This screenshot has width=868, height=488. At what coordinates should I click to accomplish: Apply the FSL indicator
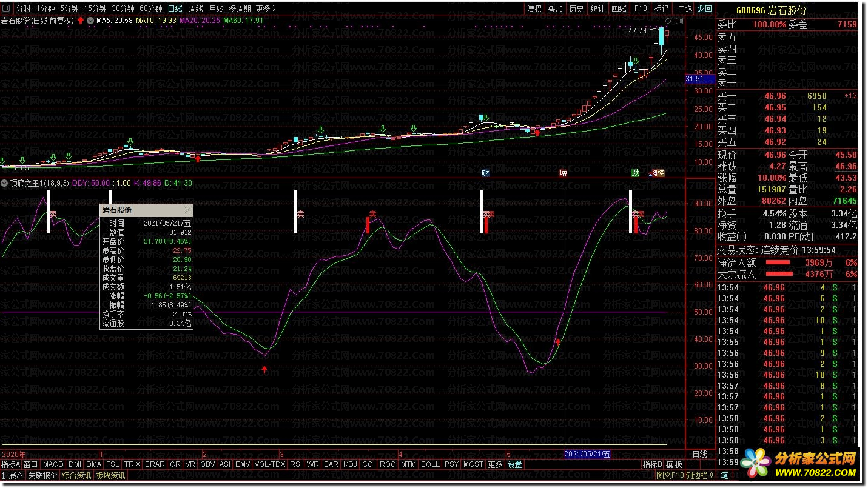pos(113,464)
